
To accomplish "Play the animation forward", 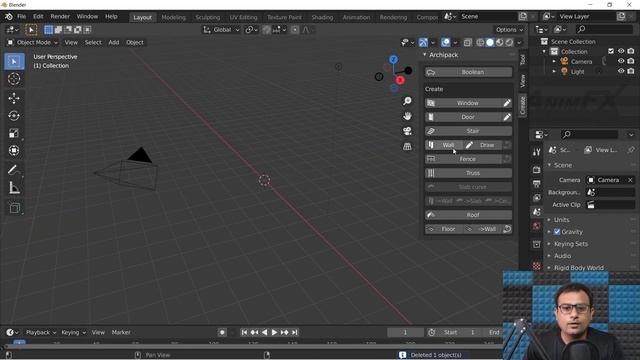I will click(x=274, y=333).
